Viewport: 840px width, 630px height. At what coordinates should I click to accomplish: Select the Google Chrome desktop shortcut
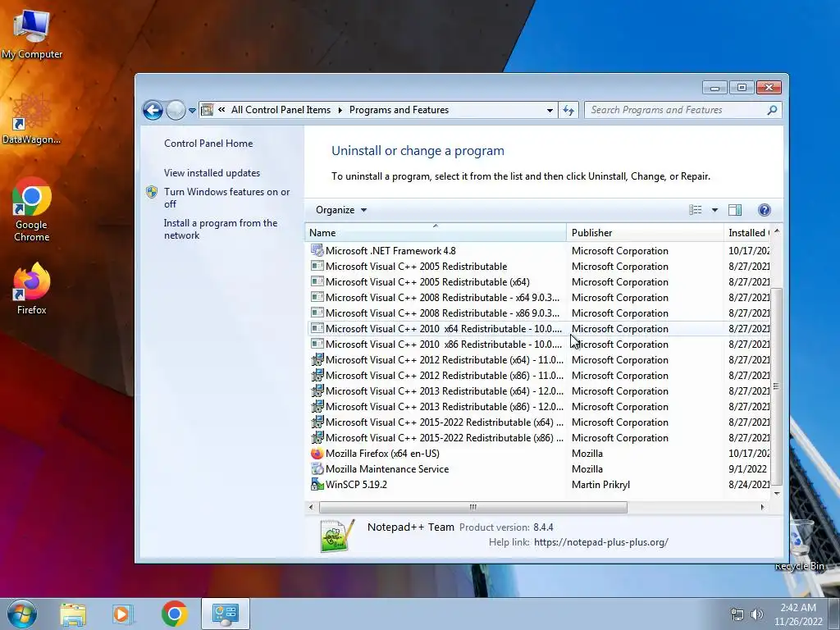click(x=32, y=210)
